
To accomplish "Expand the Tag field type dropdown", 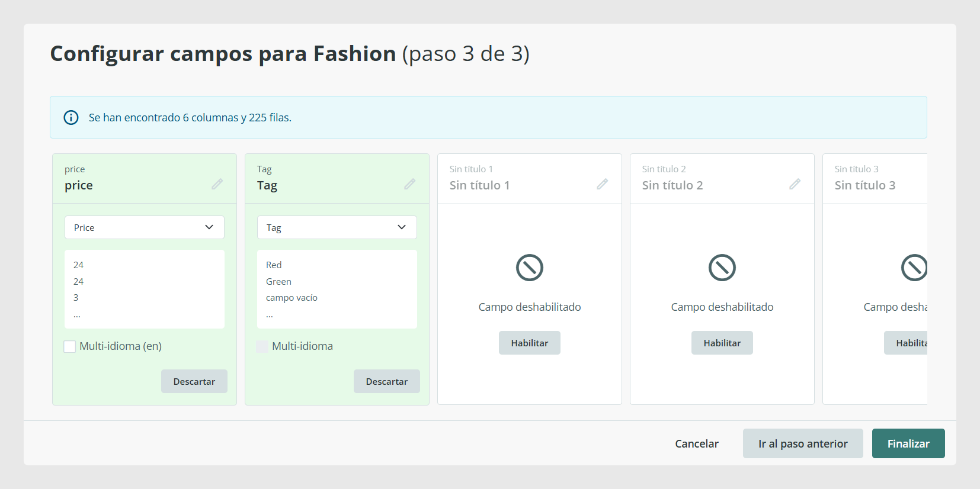I will [337, 227].
